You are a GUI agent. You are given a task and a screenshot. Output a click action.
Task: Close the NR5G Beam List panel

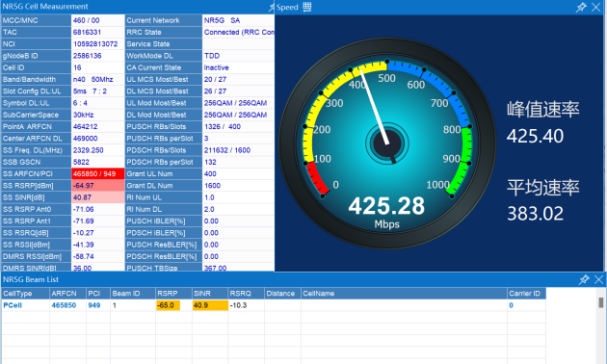click(598, 279)
